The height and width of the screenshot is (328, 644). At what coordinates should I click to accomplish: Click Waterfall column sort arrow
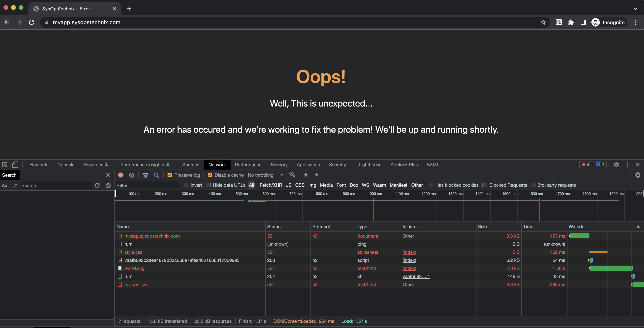(x=638, y=226)
